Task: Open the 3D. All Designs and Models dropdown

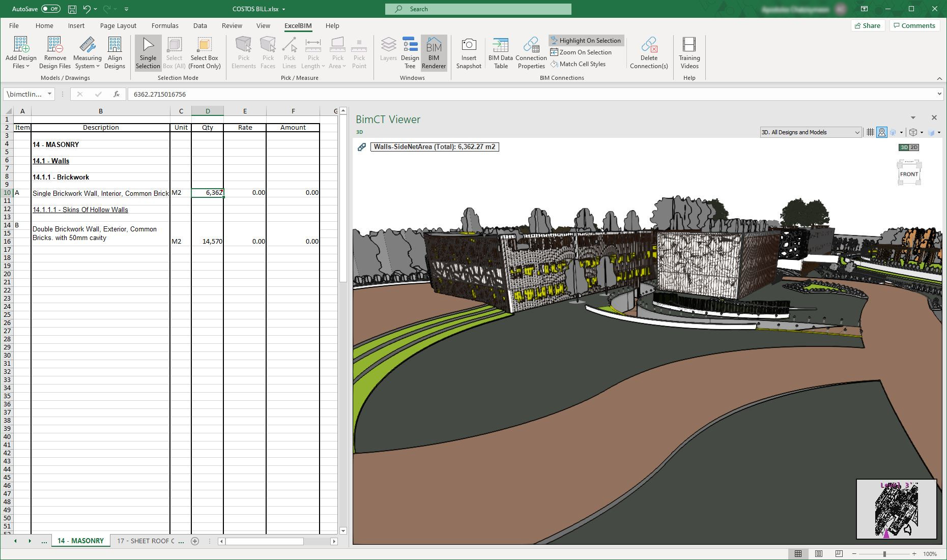Action: click(811, 132)
